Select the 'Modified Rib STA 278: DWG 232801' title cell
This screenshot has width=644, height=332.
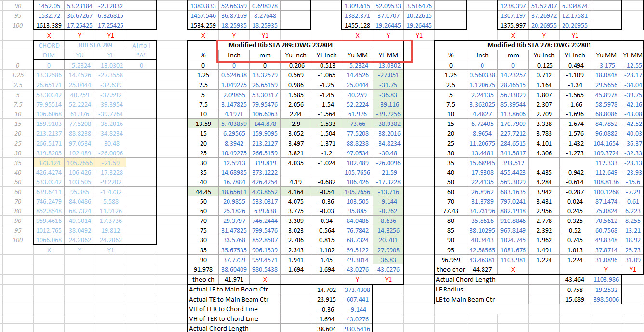coord(539,45)
